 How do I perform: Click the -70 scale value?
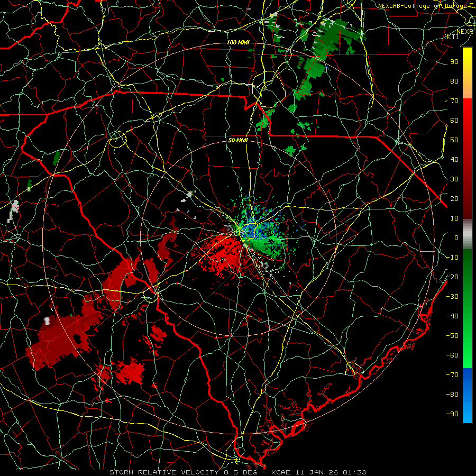click(452, 375)
